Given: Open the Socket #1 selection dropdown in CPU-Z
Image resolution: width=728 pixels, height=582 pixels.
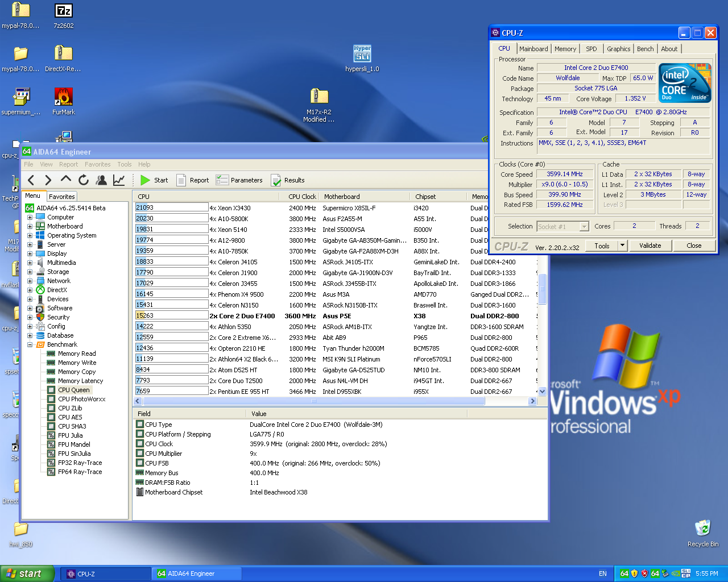Looking at the screenshot, I should coord(584,227).
